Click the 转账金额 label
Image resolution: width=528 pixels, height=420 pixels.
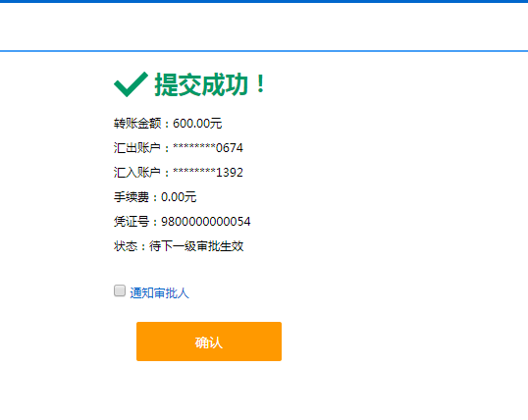point(137,124)
